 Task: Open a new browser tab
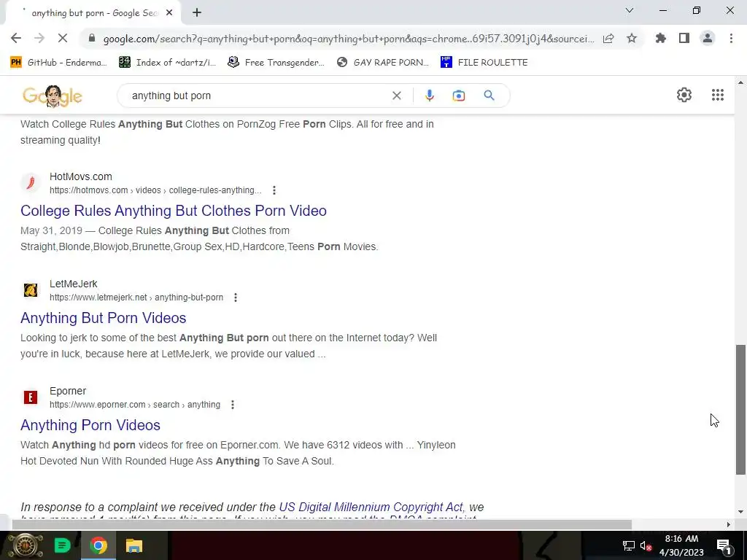point(197,13)
